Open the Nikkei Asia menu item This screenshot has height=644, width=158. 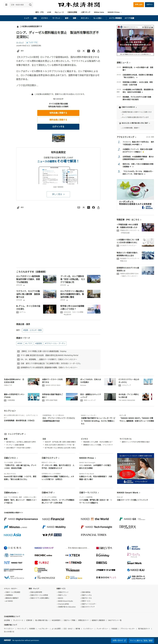[x=99, y=12]
